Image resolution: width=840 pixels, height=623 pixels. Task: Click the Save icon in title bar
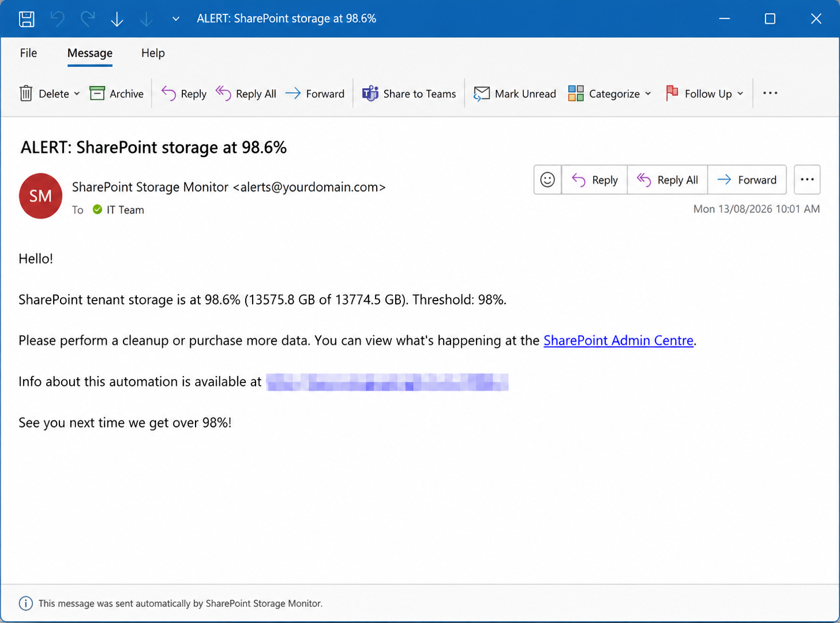pyautogui.click(x=27, y=19)
